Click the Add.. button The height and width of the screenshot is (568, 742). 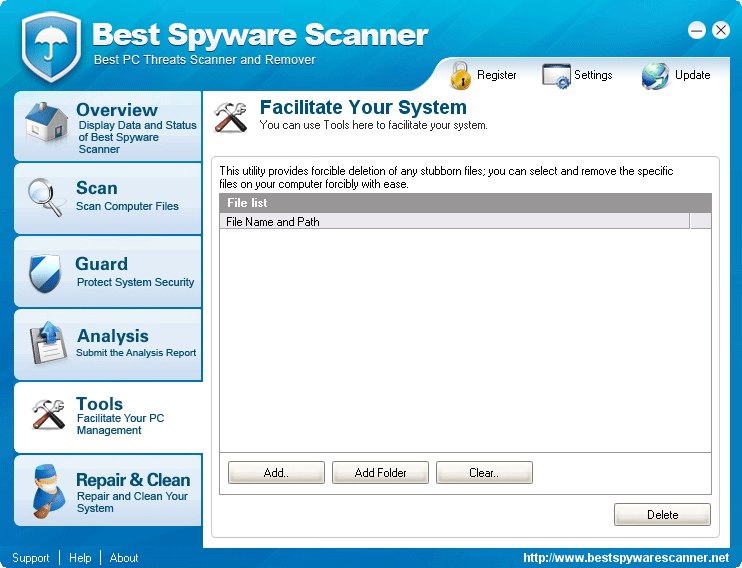(276, 472)
